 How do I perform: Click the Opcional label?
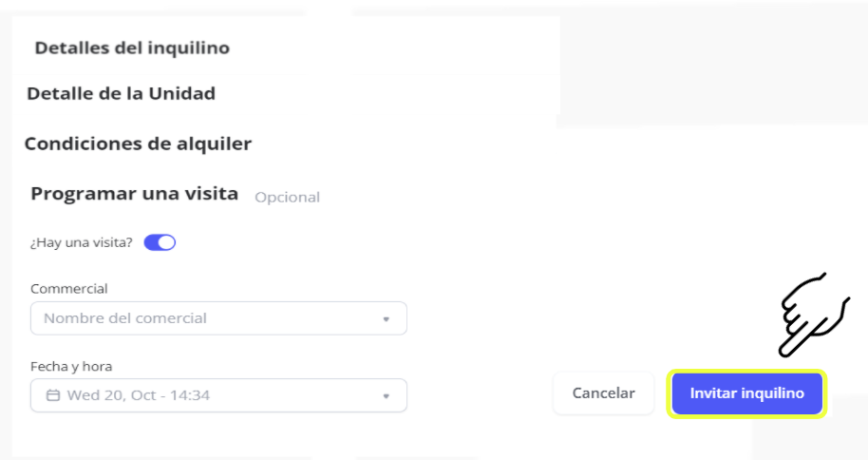pyautogui.click(x=287, y=198)
